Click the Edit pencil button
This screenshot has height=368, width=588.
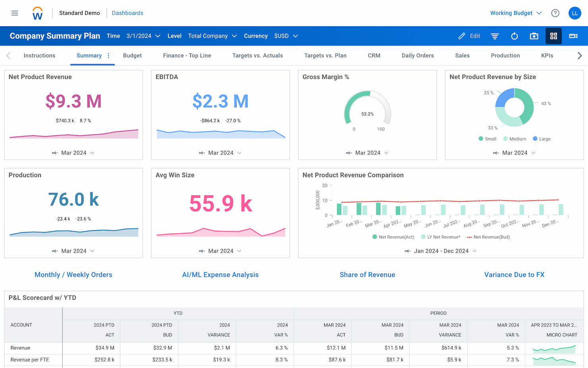coord(469,36)
